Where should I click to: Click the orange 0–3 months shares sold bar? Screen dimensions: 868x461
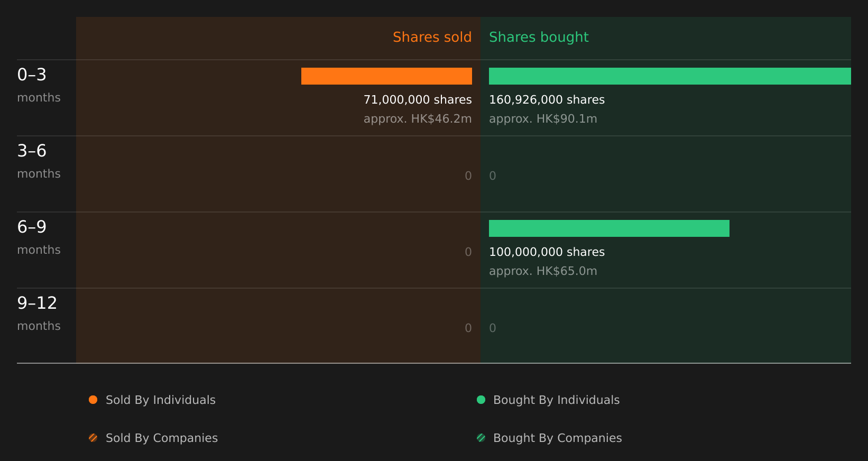pyautogui.click(x=386, y=76)
